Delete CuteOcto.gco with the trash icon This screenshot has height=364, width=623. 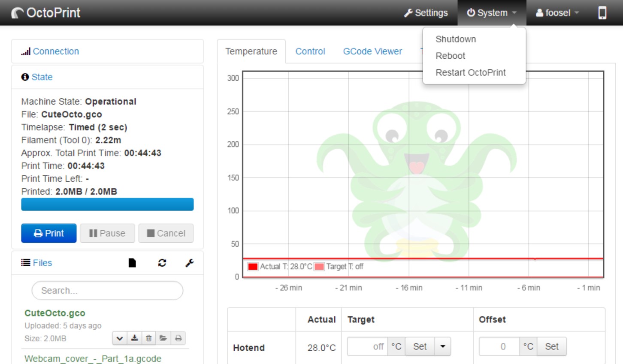tap(149, 338)
